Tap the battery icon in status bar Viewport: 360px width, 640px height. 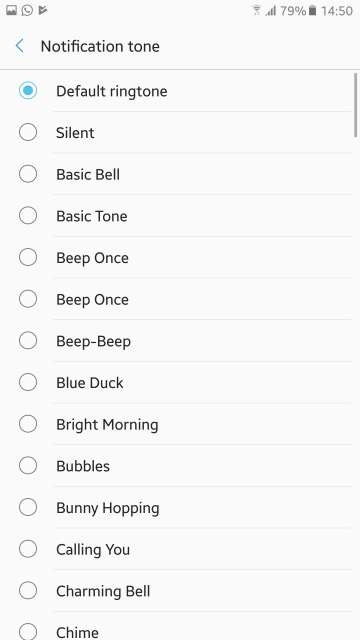click(313, 11)
